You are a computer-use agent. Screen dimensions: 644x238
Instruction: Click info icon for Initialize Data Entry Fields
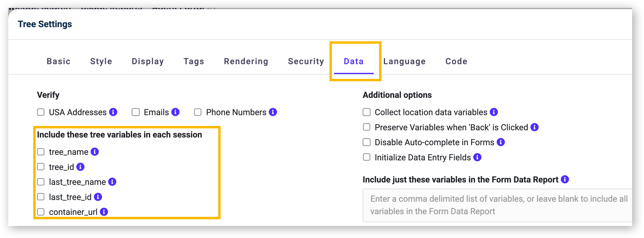(x=477, y=157)
